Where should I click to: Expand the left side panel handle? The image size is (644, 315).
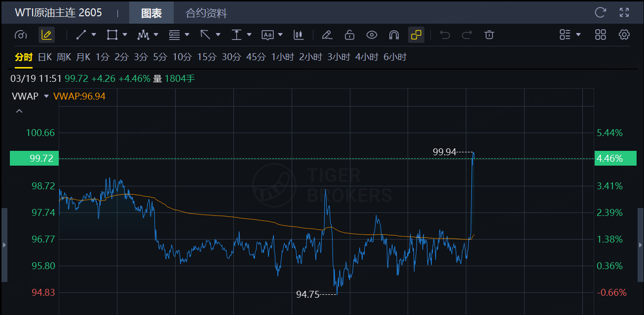click(x=4, y=245)
